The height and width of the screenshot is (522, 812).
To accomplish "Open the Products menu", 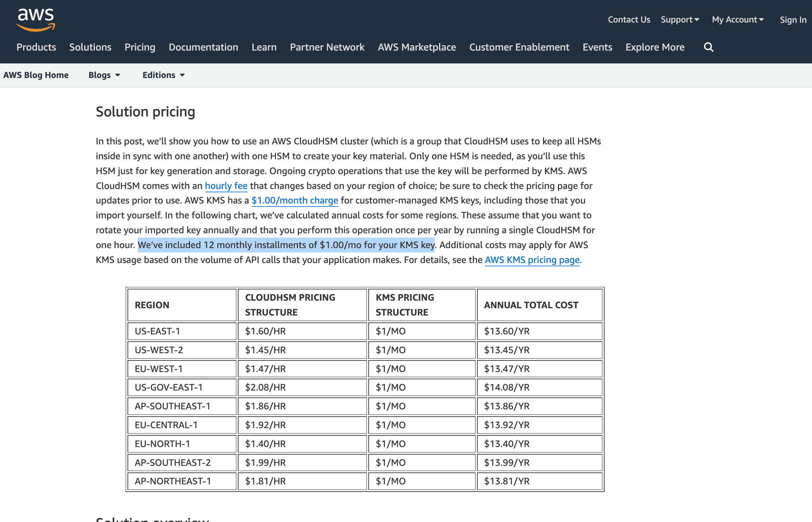I will click(36, 47).
